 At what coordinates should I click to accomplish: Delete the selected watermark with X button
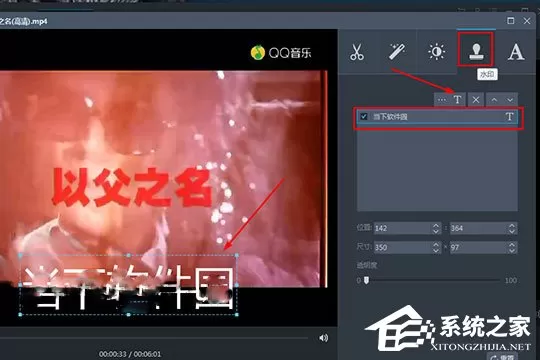pos(476,100)
